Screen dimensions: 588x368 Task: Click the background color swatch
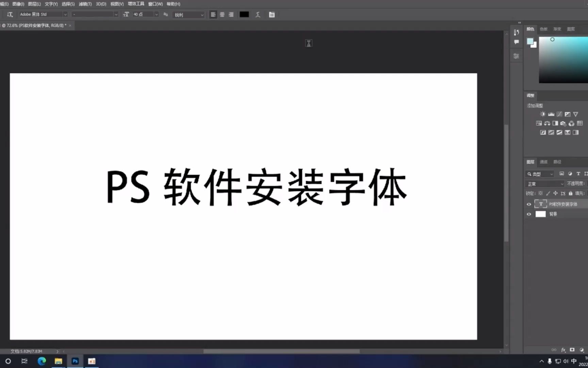click(x=535, y=46)
